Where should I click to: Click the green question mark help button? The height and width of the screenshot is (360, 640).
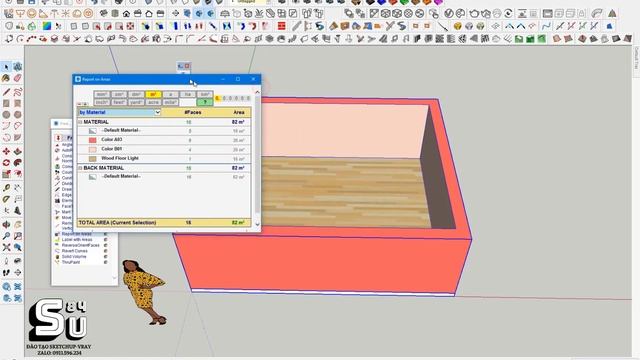(204, 102)
